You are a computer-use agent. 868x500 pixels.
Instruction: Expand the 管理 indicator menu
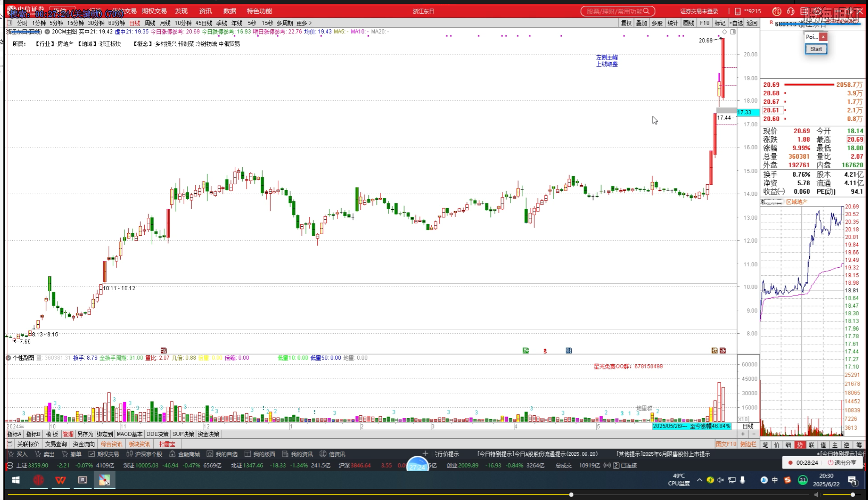coord(68,434)
